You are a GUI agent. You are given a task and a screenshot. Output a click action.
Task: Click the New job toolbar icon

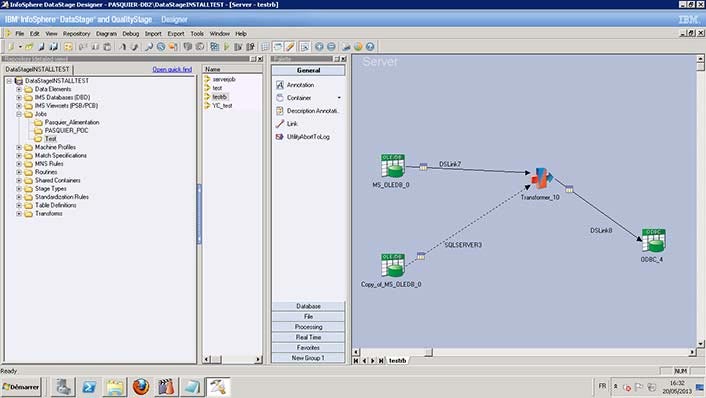coord(11,46)
